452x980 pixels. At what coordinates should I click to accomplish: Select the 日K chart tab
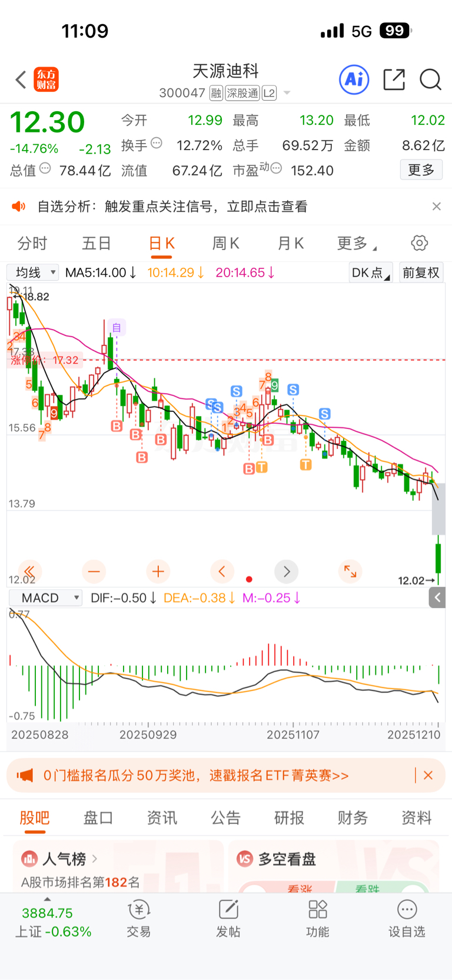161,244
